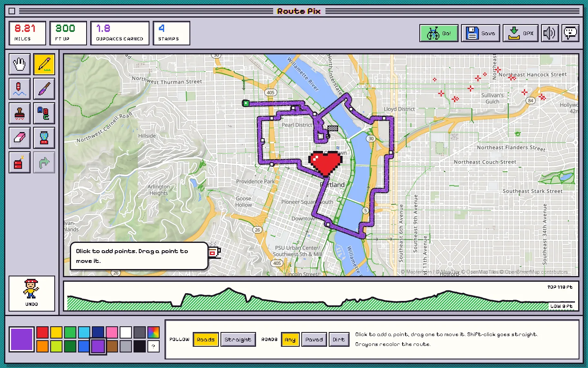This screenshot has height=368, width=588.
Task: Open the speech bubble chat icon
Action: 570,33
